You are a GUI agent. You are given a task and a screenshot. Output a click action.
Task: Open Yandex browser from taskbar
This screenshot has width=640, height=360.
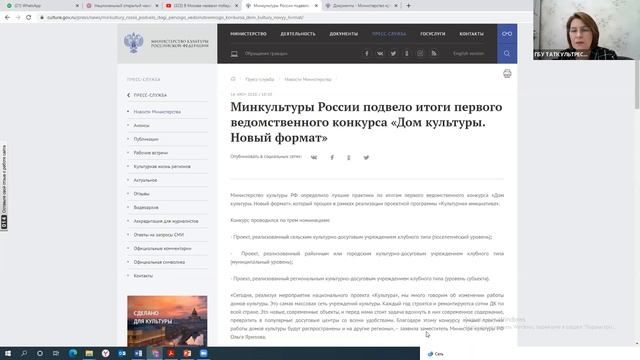coord(106,353)
